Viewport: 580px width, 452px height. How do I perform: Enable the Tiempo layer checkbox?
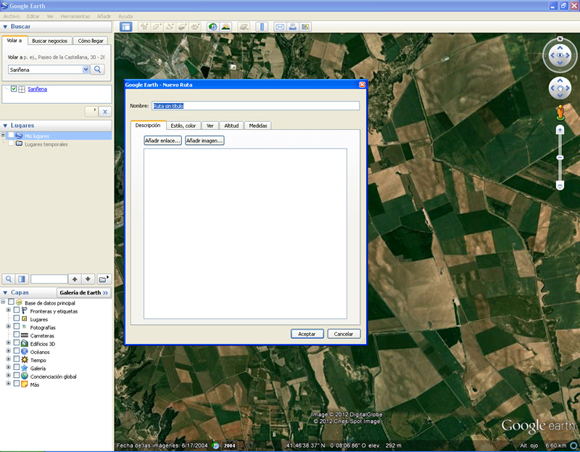click(16, 359)
